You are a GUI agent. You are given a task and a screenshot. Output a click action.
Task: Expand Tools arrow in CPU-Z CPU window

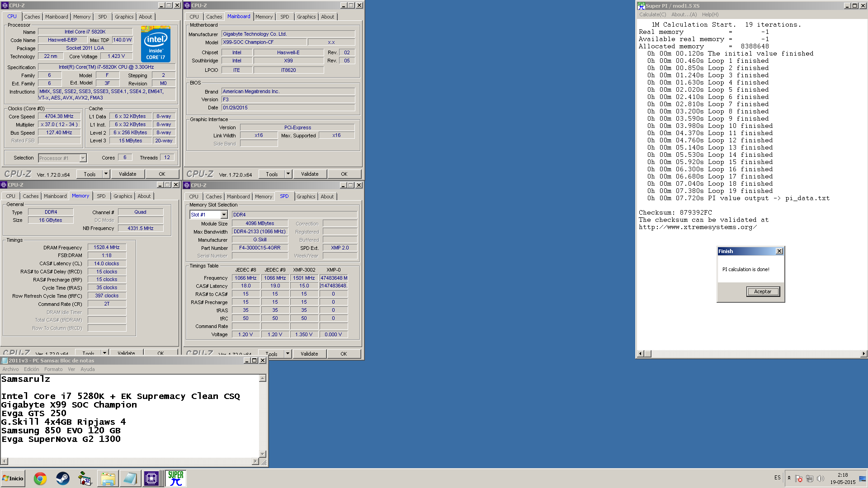[106, 174]
